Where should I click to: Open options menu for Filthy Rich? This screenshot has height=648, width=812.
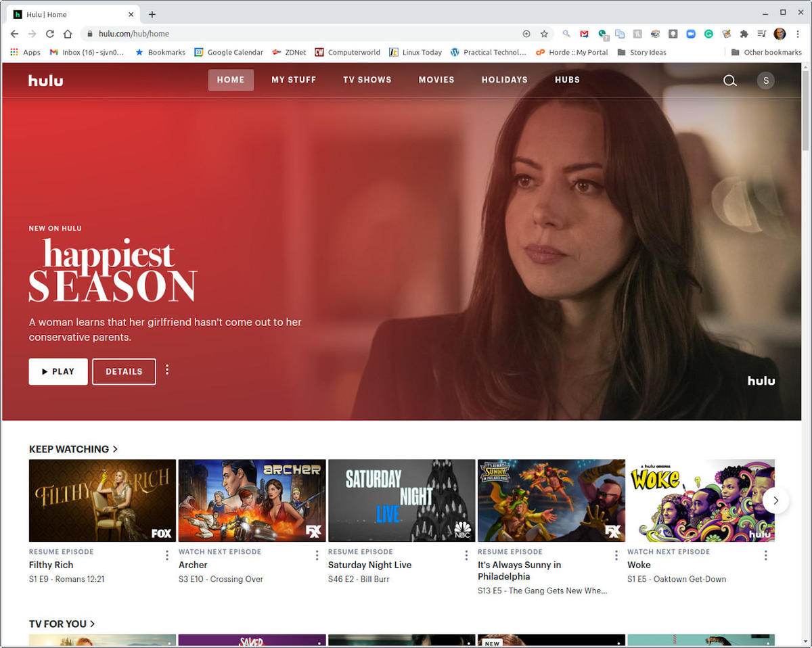click(167, 555)
